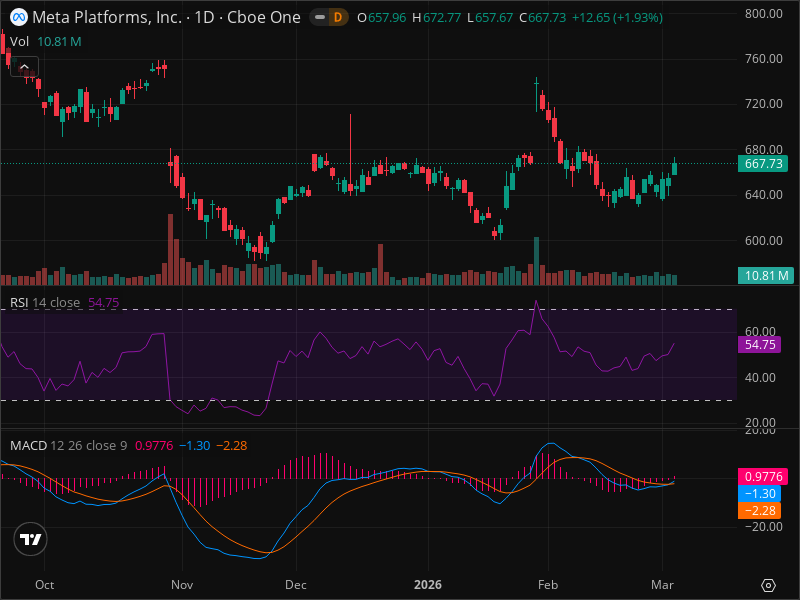Click the RSI legend value 54.75
The height and width of the screenshot is (600, 800).
[104, 303]
